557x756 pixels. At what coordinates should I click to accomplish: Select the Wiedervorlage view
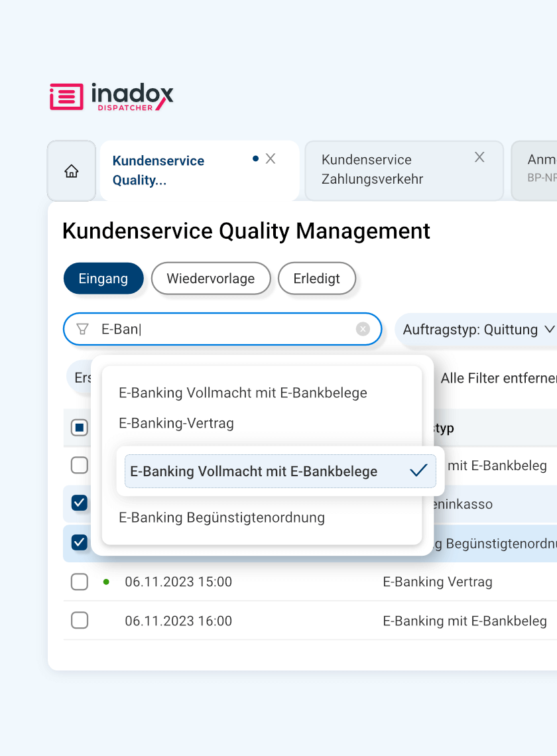coord(211,279)
